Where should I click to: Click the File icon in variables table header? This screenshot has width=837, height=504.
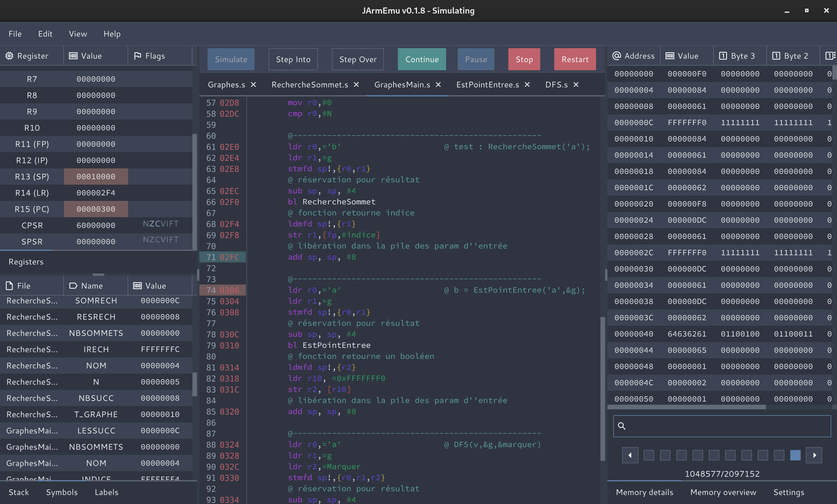click(9, 286)
